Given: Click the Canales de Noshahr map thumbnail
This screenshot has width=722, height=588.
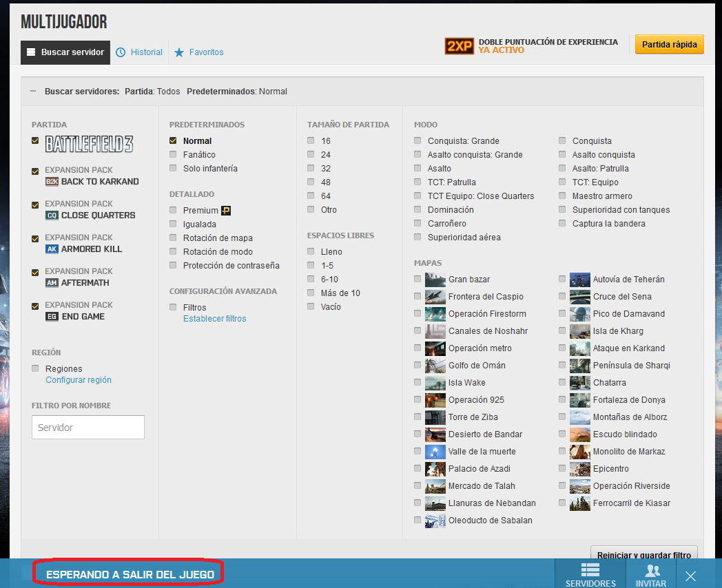Looking at the screenshot, I should 435,331.
